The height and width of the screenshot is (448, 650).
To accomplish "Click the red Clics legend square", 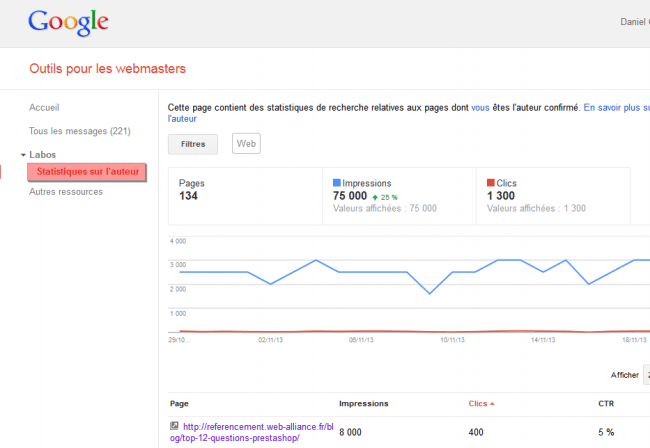I will click(490, 184).
